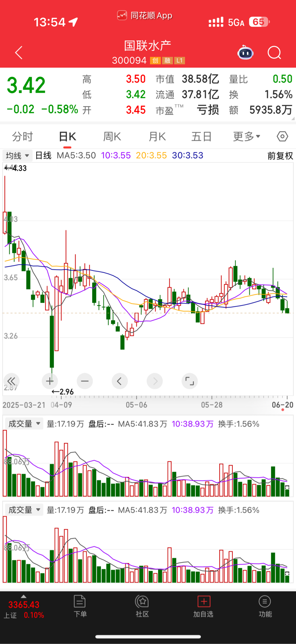Move chart right one step
The width and height of the screenshot is (296, 644).
tap(155, 381)
